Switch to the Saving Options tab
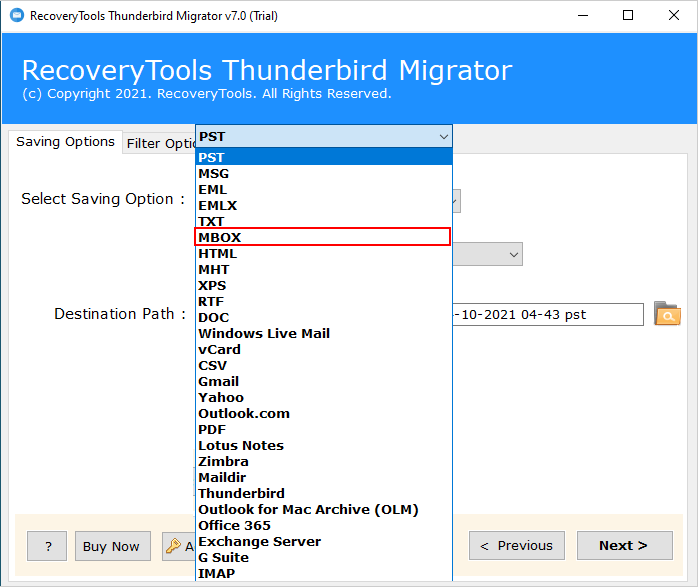Image resolution: width=698 pixels, height=587 pixels. click(65, 142)
